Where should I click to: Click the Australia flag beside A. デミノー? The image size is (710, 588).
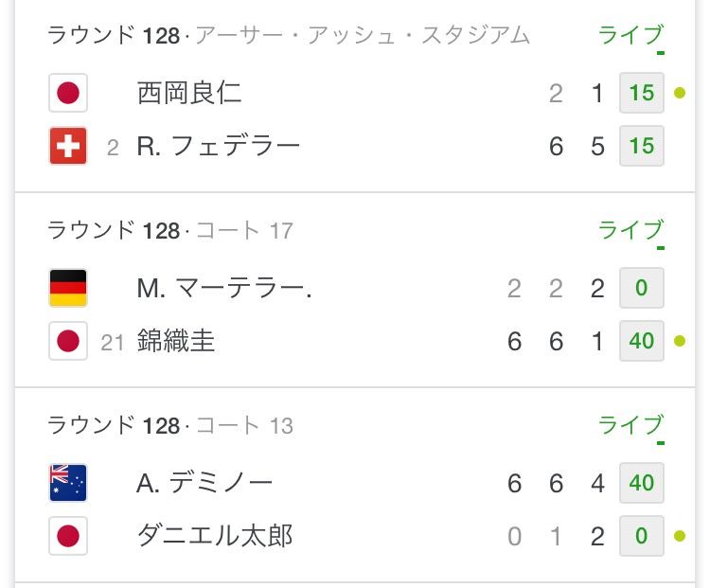click(x=68, y=483)
